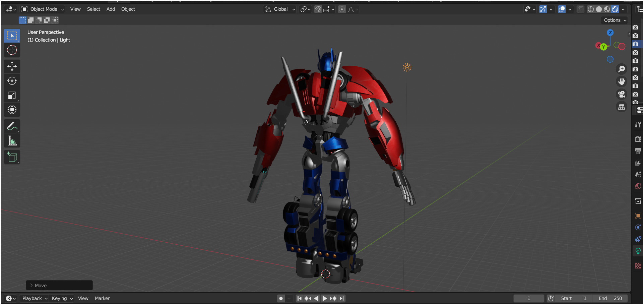Toggle Proportional Editing

pyautogui.click(x=342, y=9)
